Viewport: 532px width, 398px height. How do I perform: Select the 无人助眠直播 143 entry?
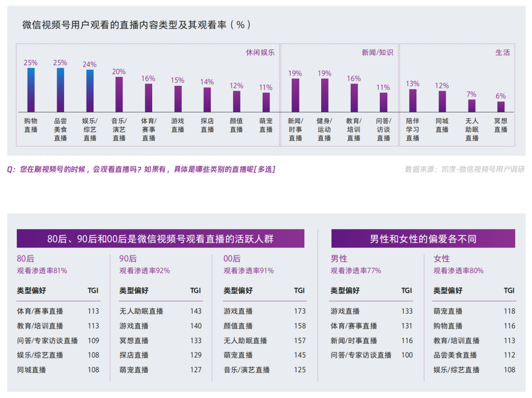click(161, 311)
